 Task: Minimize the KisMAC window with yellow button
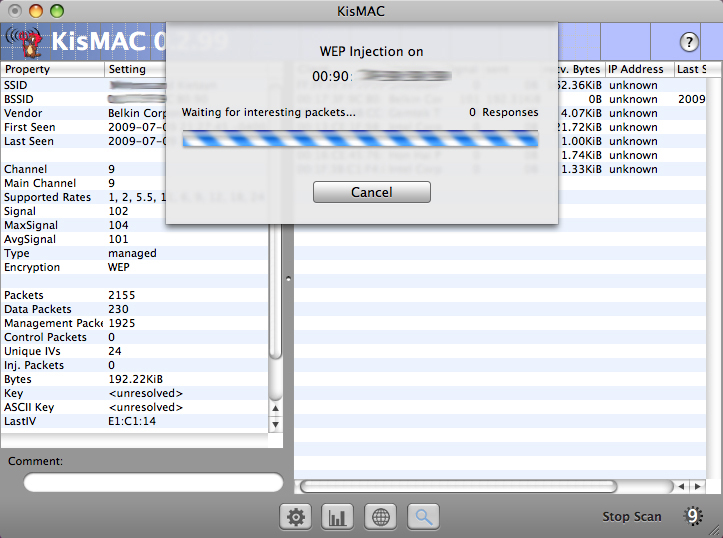[36, 11]
